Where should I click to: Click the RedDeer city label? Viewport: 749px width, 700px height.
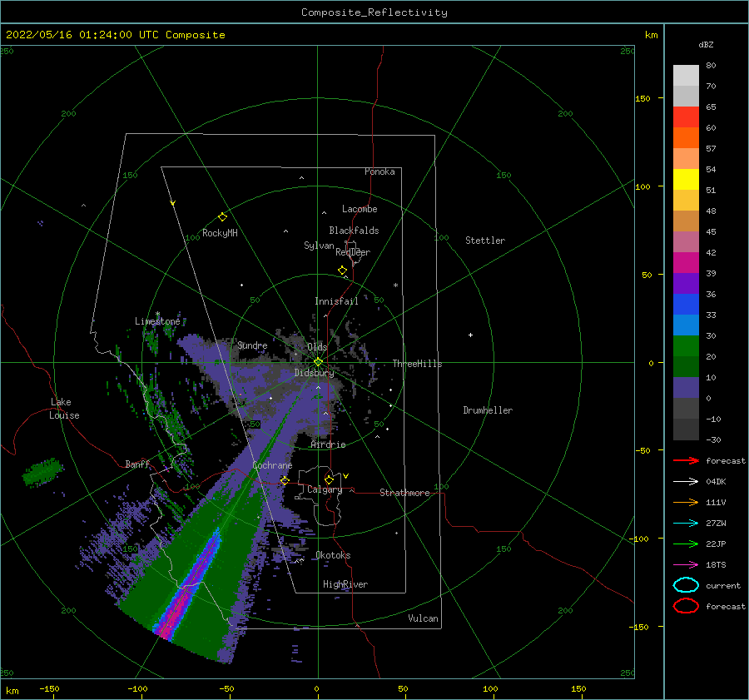[x=353, y=252]
